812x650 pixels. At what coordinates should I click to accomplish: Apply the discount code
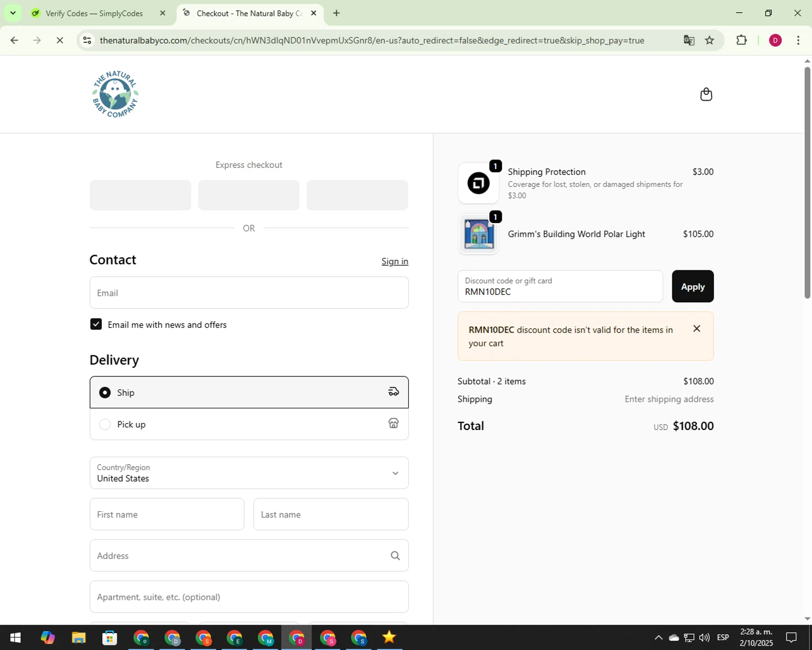click(692, 287)
